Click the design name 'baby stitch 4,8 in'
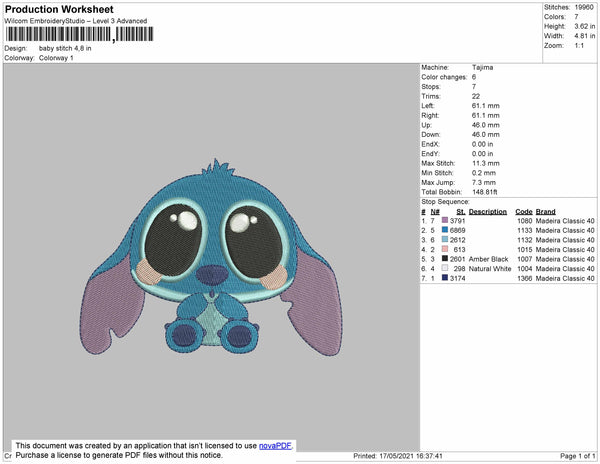 [x=65, y=49]
